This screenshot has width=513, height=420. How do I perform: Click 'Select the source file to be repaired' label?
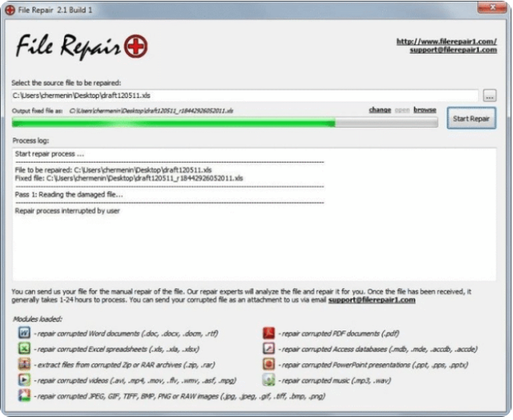click(x=66, y=83)
